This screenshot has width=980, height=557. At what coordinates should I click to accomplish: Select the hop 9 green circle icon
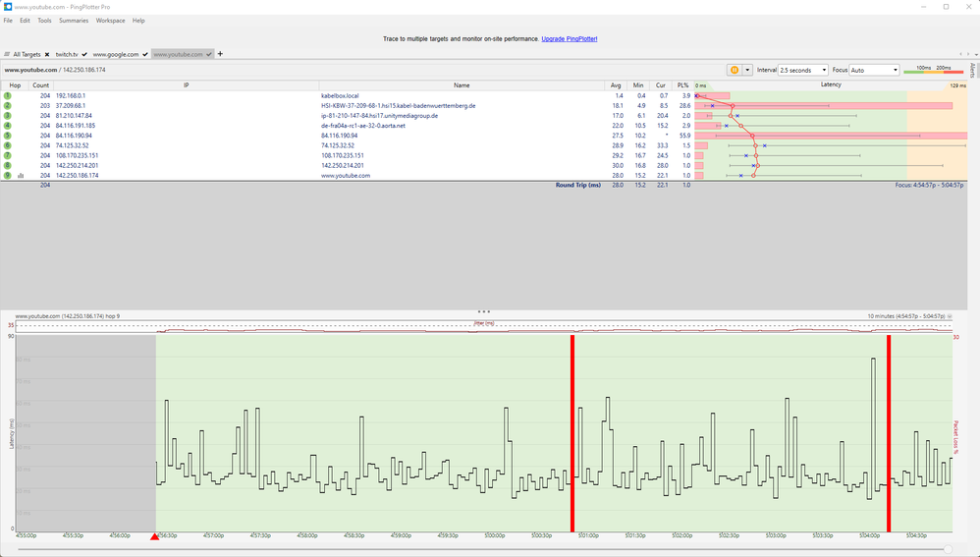click(8, 176)
